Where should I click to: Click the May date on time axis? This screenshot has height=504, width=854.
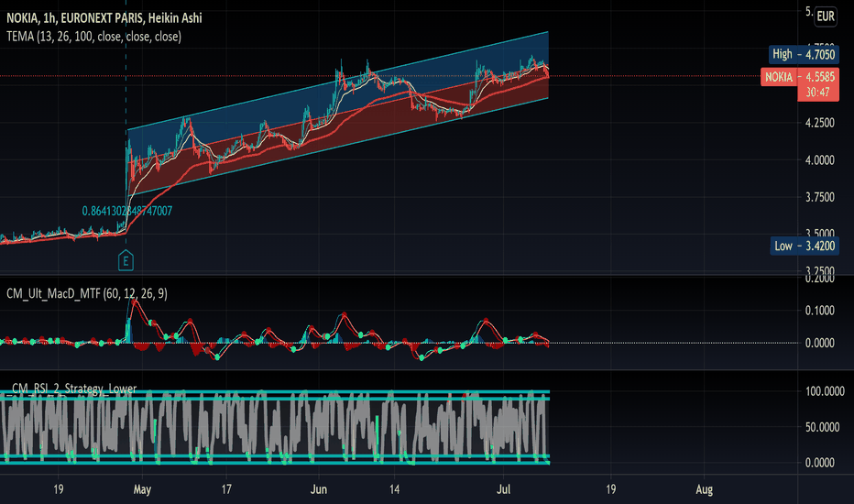pyautogui.click(x=142, y=489)
